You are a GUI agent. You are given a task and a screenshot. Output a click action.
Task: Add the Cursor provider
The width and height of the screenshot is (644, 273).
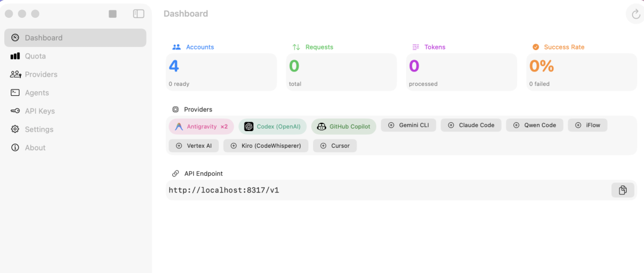click(x=335, y=145)
